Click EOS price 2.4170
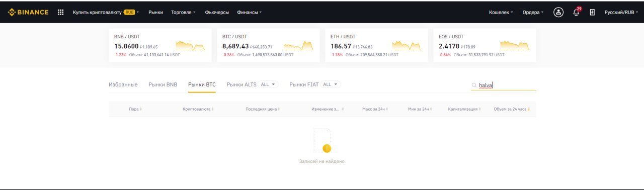 [x=449, y=46]
